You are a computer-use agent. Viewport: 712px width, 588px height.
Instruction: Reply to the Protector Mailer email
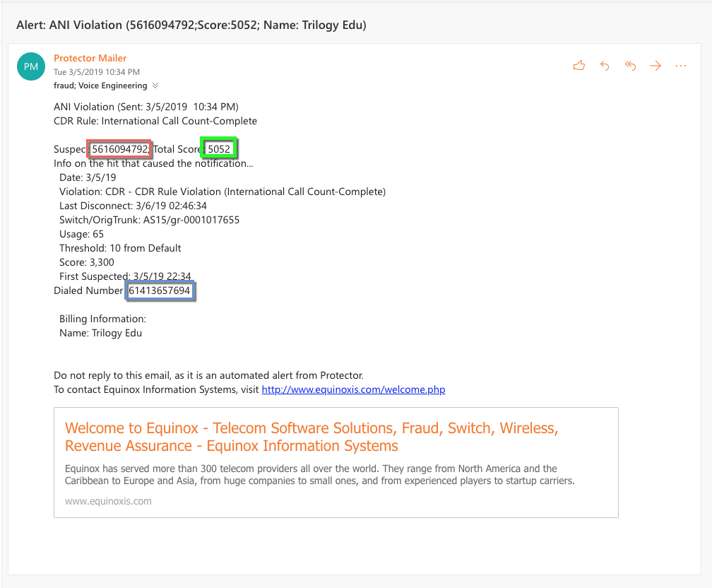(x=605, y=66)
